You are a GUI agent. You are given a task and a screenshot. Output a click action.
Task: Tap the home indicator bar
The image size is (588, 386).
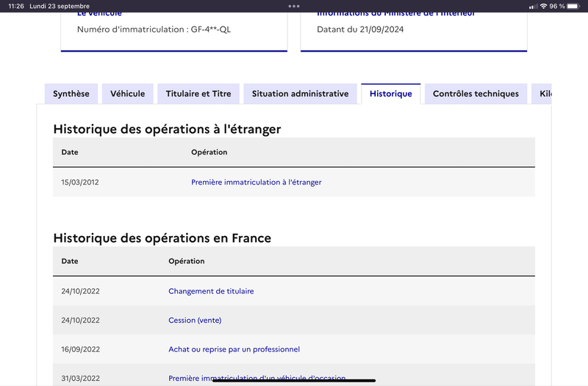point(294,380)
